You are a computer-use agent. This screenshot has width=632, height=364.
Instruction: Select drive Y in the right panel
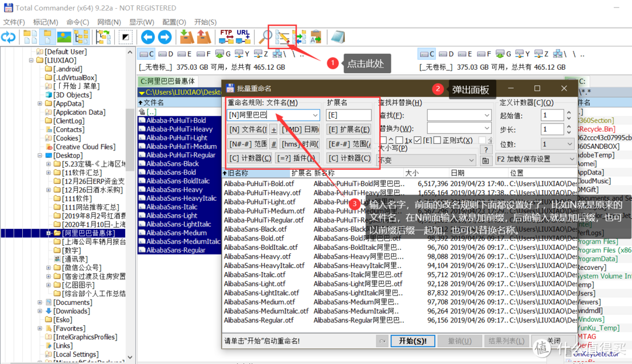pos(524,54)
